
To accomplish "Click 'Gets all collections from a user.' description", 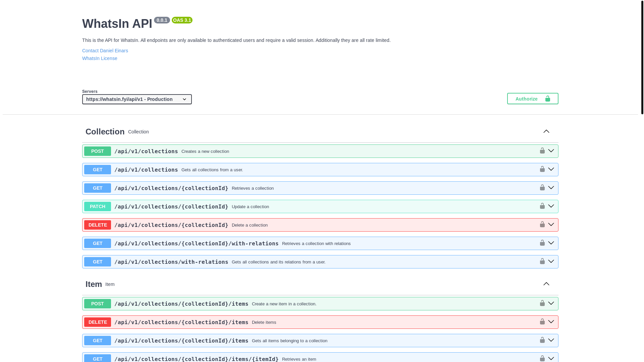I will pos(212,170).
